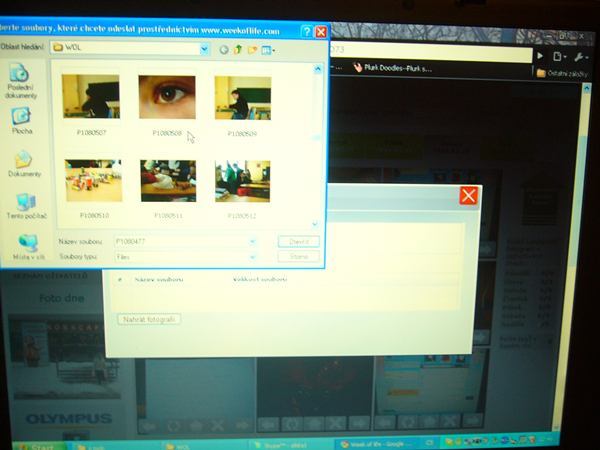Expand the Název souboru dropdown arrow

pyautogui.click(x=253, y=241)
